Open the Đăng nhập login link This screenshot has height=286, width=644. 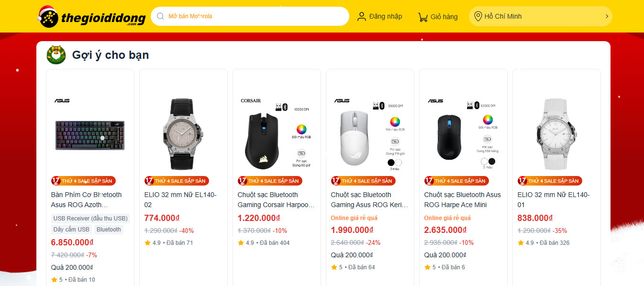385,17
